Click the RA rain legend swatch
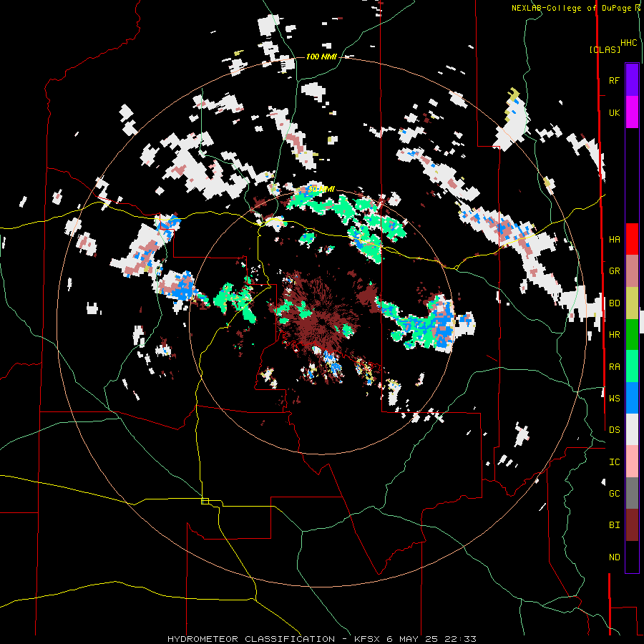The height and width of the screenshot is (644, 644). tap(632, 366)
